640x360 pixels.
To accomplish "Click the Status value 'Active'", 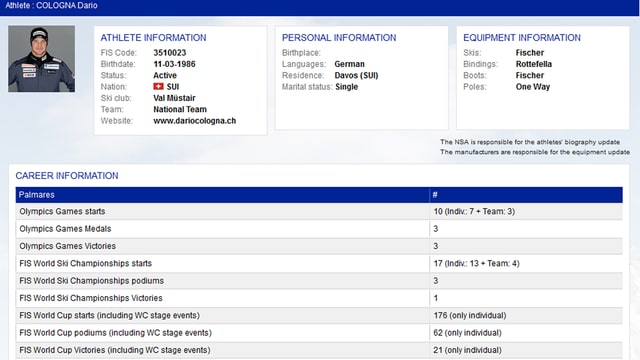I will [165, 76].
